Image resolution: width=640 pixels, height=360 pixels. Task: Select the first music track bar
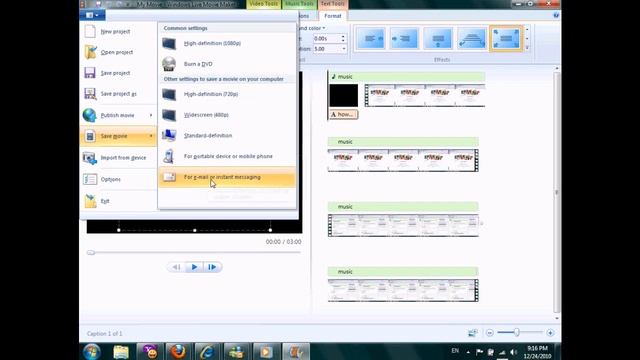pyautogui.click(x=407, y=76)
